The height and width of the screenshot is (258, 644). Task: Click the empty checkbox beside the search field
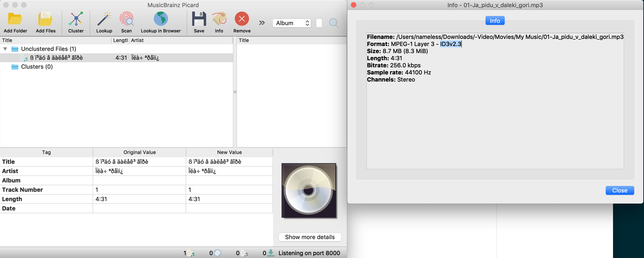[x=319, y=23]
